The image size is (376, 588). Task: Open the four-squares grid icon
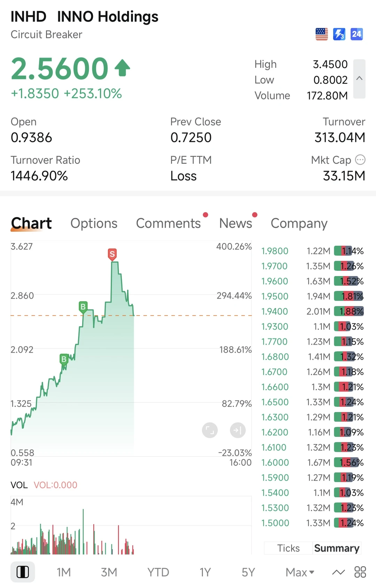(x=360, y=572)
